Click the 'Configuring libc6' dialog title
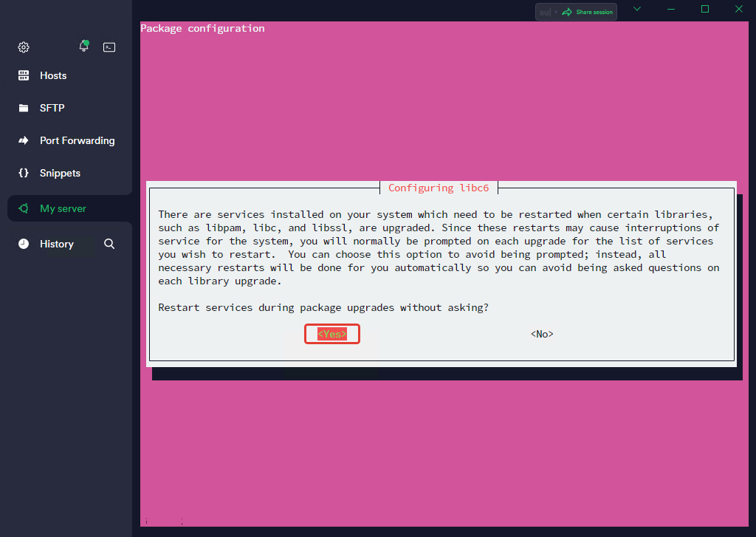 pos(439,188)
